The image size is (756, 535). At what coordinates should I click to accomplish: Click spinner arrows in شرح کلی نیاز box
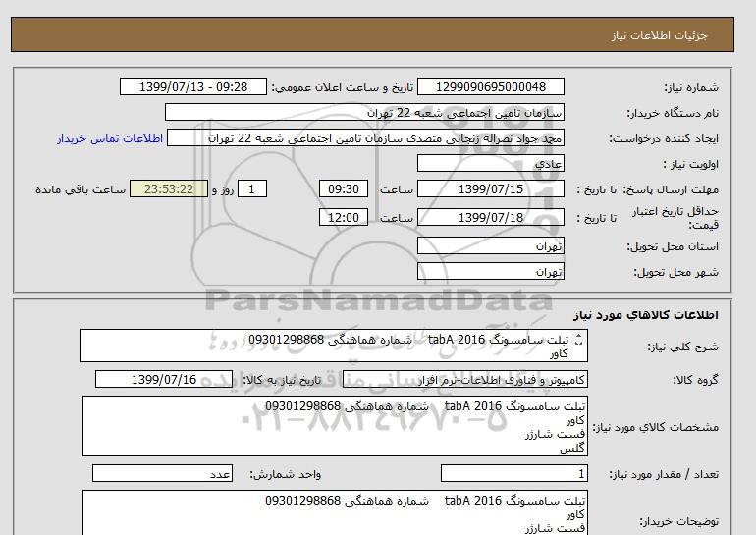pyautogui.click(x=579, y=340)
